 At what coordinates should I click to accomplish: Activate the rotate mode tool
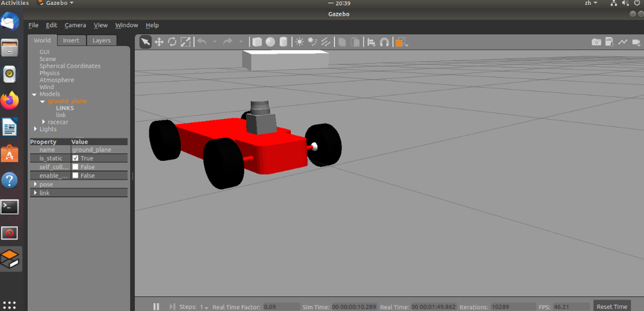tap(172, 42)
